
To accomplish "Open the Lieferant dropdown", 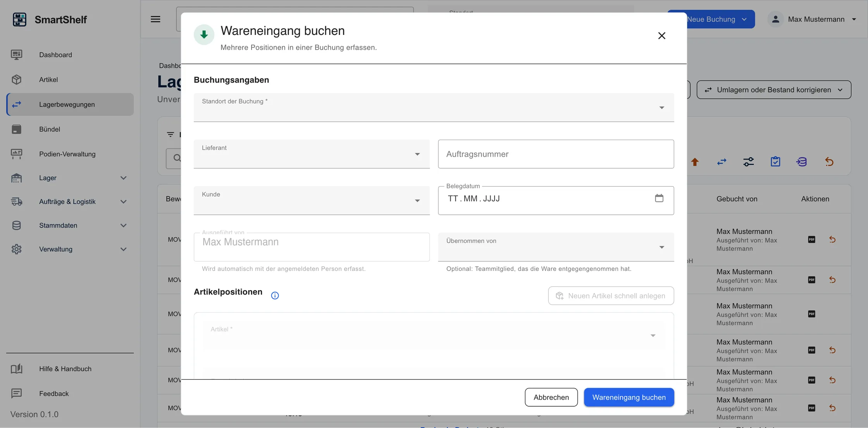I will (x=312, y=154).
